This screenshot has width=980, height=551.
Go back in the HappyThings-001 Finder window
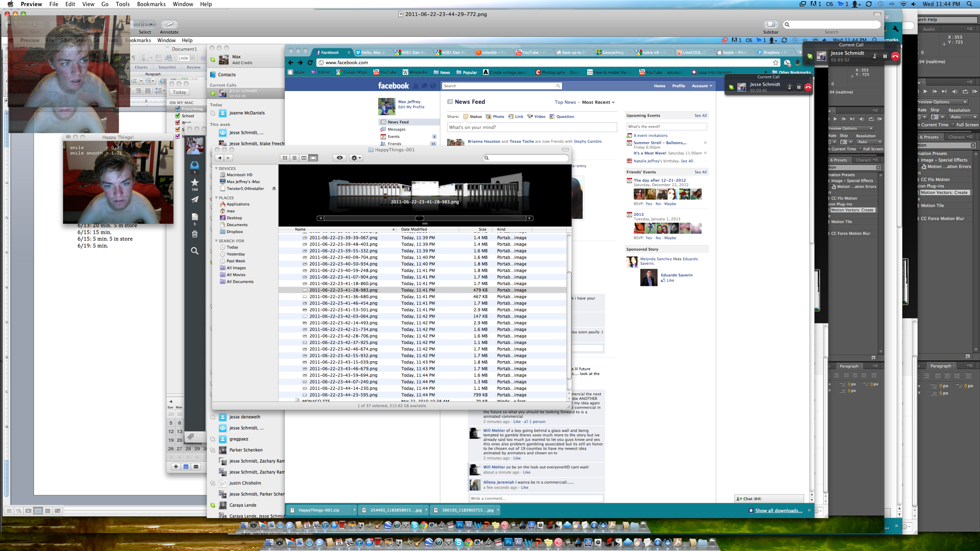(x=219, y=158)
